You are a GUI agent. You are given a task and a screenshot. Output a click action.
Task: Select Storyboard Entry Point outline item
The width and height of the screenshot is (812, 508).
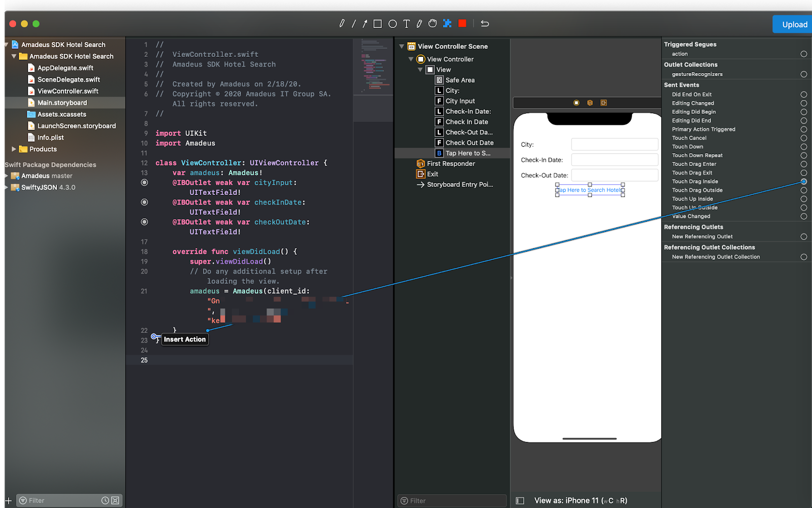pyautogui.click(x=460, y=185)
